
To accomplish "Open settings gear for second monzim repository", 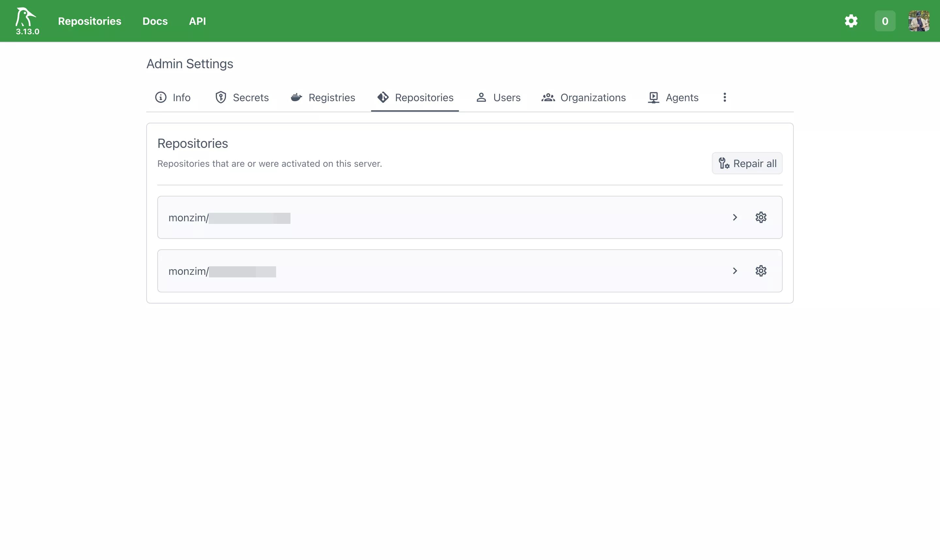I will [x=761, y=271].
